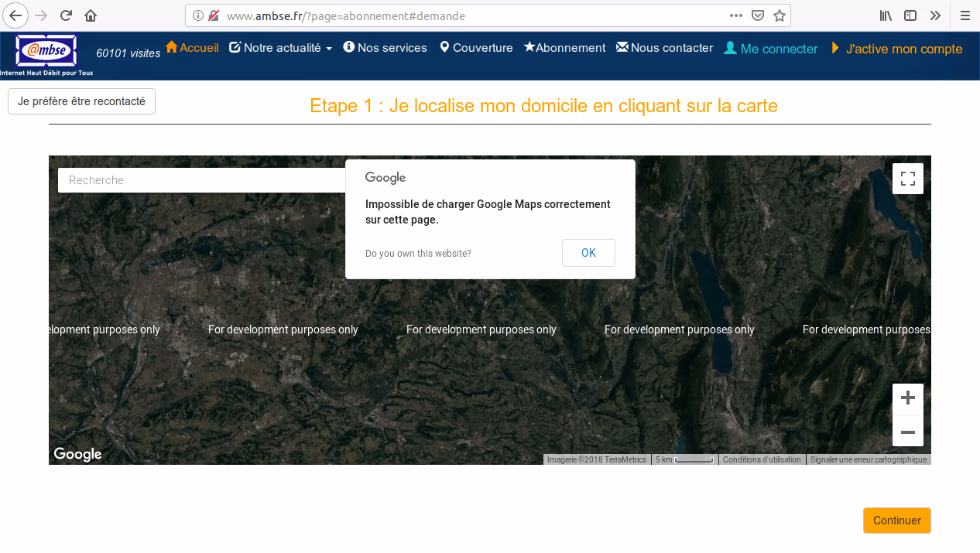Click the browser forward arrow

(42, 15)
